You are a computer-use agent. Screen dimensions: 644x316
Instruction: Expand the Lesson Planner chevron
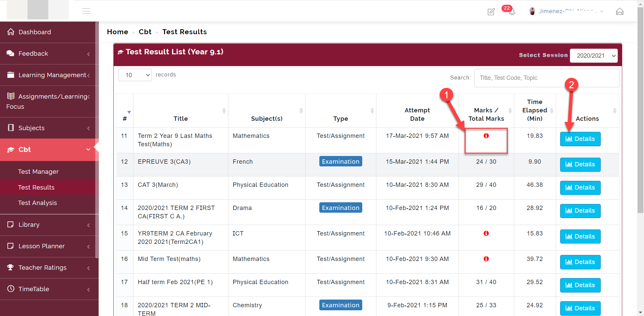tap(89, 247)
